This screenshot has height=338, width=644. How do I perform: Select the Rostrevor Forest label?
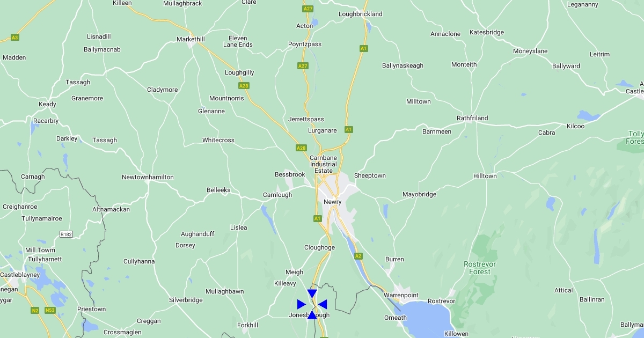pyautogui.click(x=480, y=268)
